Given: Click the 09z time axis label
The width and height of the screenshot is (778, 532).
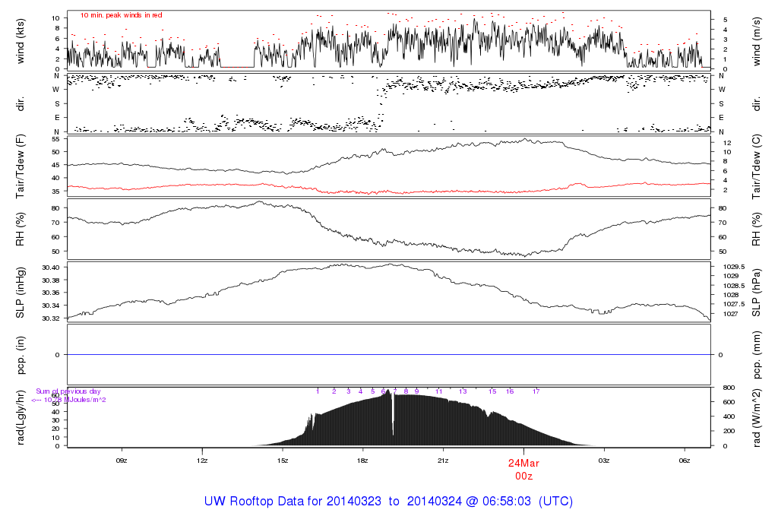Looking at the screenshot, I should (121, 460).
